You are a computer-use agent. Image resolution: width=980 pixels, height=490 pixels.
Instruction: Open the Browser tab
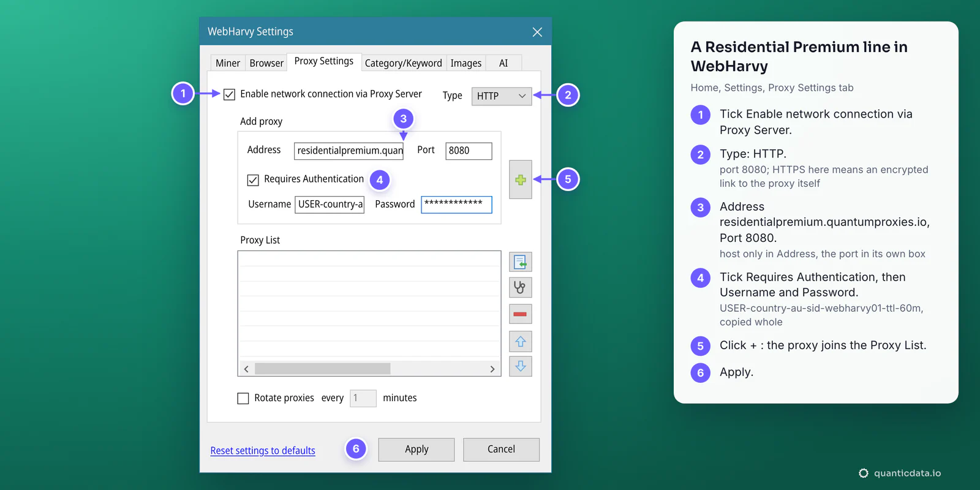266,63
